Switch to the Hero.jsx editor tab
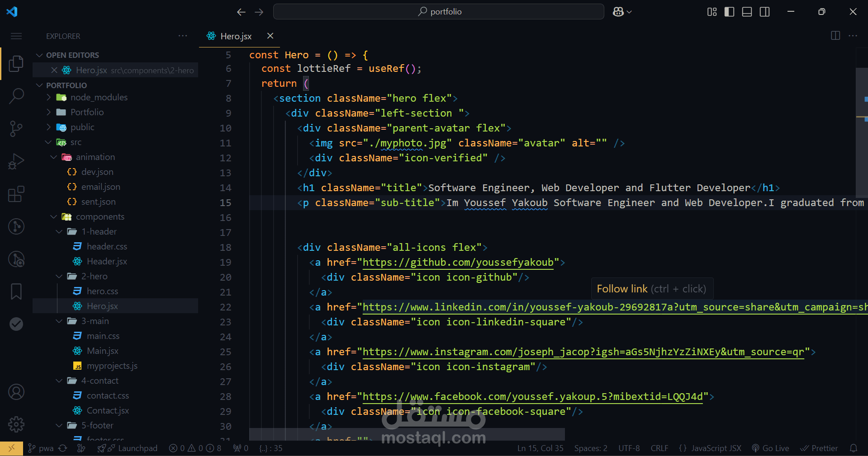Screen dimensions: 868x456 [x=236, y=36]
